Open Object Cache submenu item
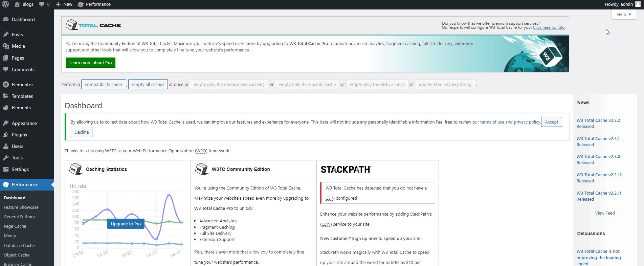Screen dimensions: 644x266 coord(17,255)
